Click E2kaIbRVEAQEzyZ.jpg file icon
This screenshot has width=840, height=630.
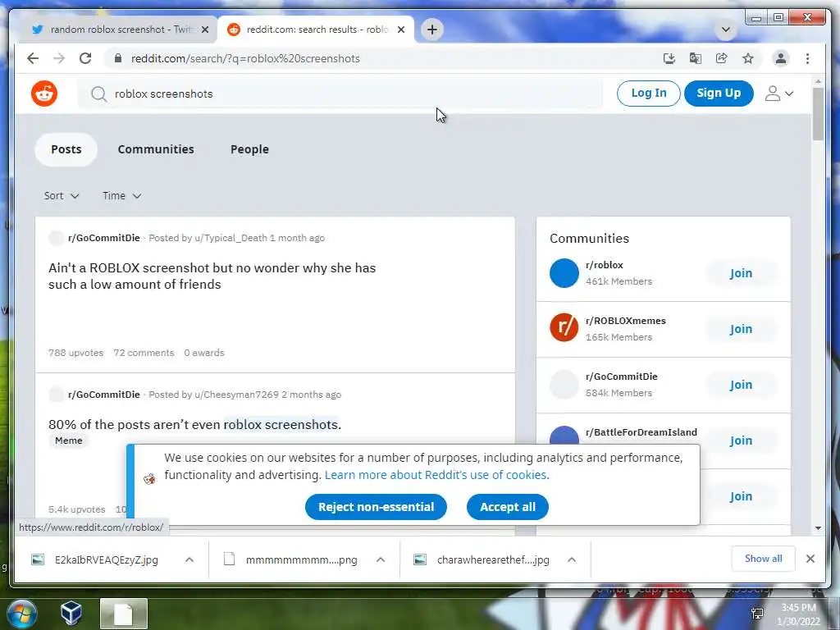tap(38, 559)
